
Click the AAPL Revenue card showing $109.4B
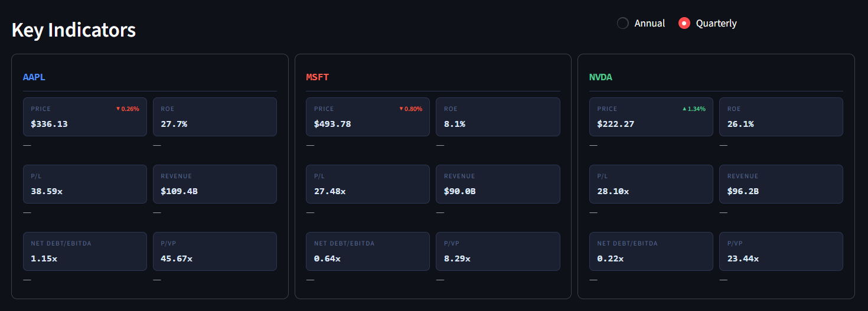tap(215, 184)
